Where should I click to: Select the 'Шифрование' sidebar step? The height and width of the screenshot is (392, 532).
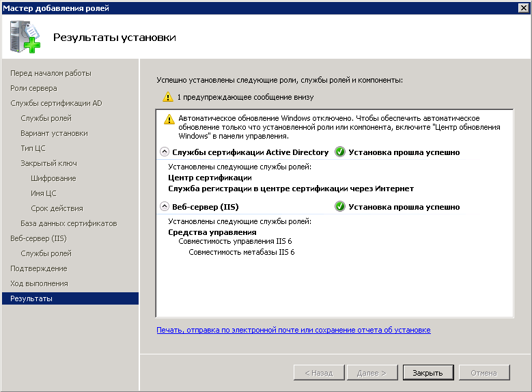click(x=53, y=178)
